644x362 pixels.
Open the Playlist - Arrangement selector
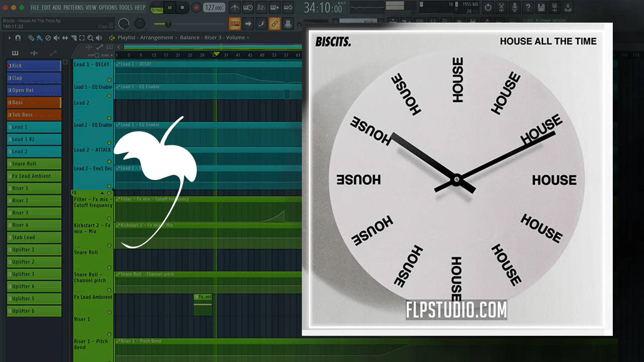[145, 38]
